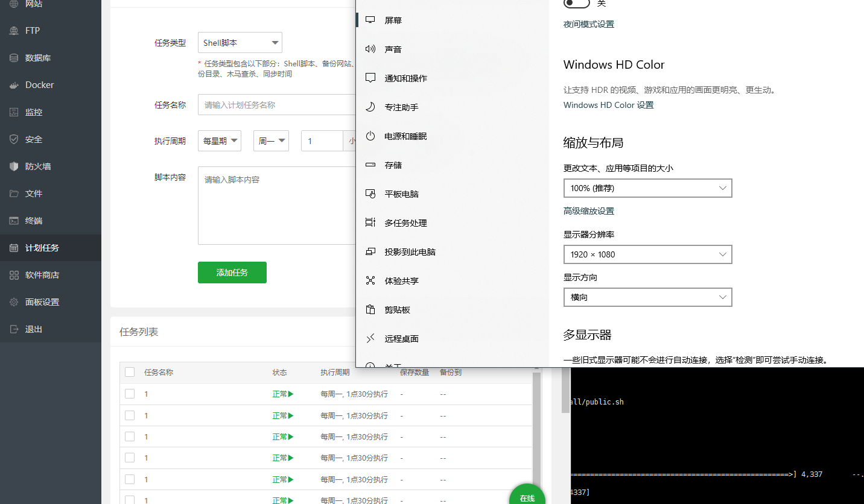Click the 声音 speaker icon in Settings

pyautogui.click(x=370, y=49)
